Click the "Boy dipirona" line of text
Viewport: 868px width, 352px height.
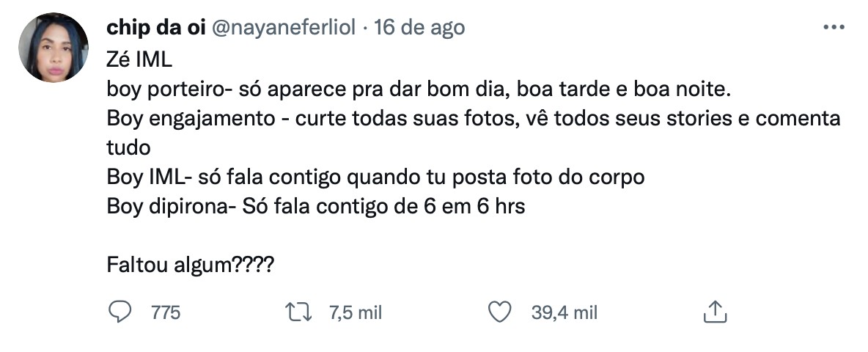(315, 206)
